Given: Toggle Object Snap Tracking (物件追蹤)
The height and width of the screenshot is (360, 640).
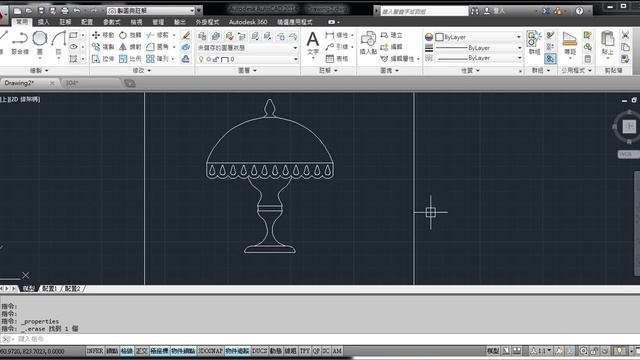Looking at the screenshot, I should pos(237,351).
